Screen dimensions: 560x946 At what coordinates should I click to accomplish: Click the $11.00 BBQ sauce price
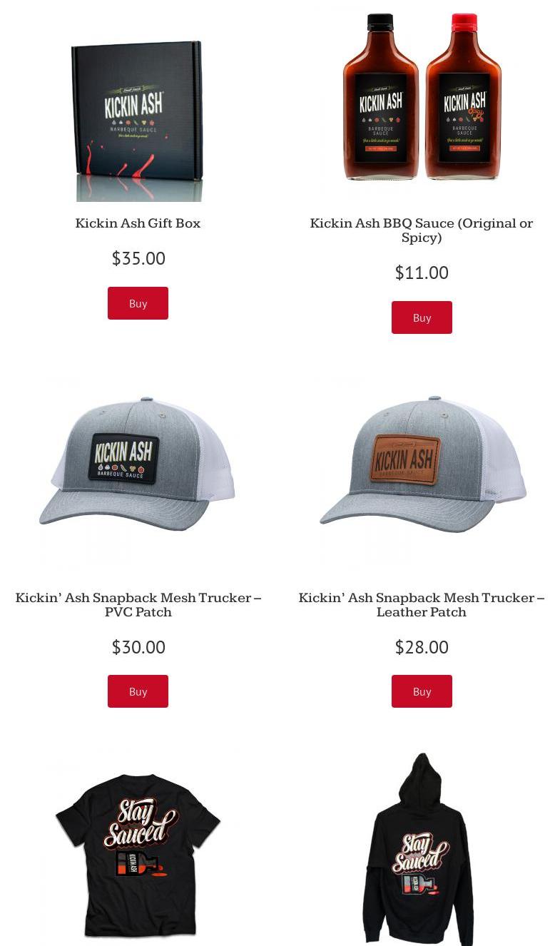pyautogui.click(x=422, y=273)
